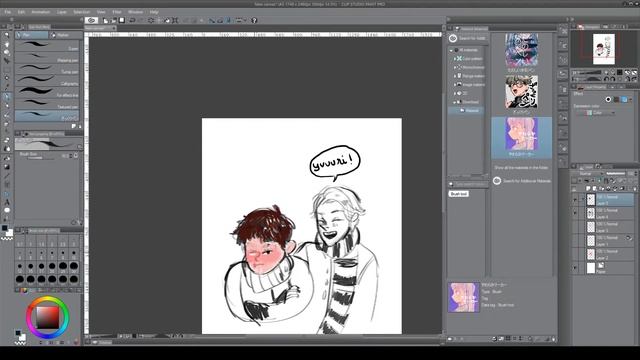Click the Save icon
The image size is (640, 360).
tap(122, 20)
